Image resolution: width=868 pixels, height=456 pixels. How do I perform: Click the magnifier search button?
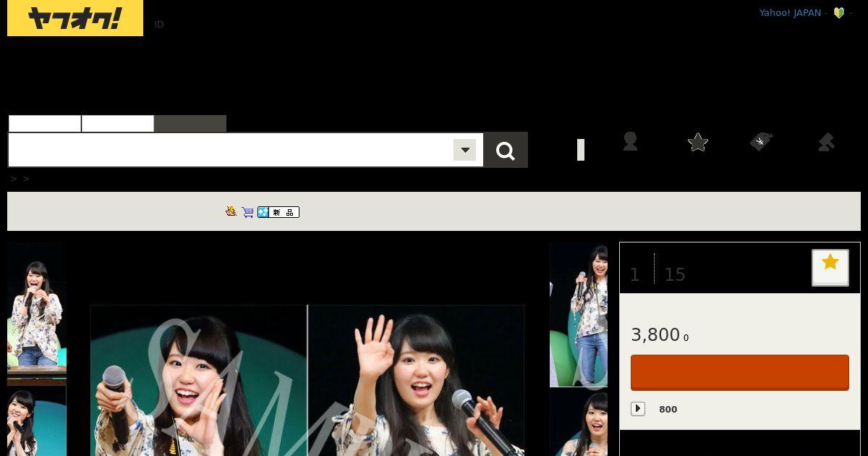[x=506, y=150]
